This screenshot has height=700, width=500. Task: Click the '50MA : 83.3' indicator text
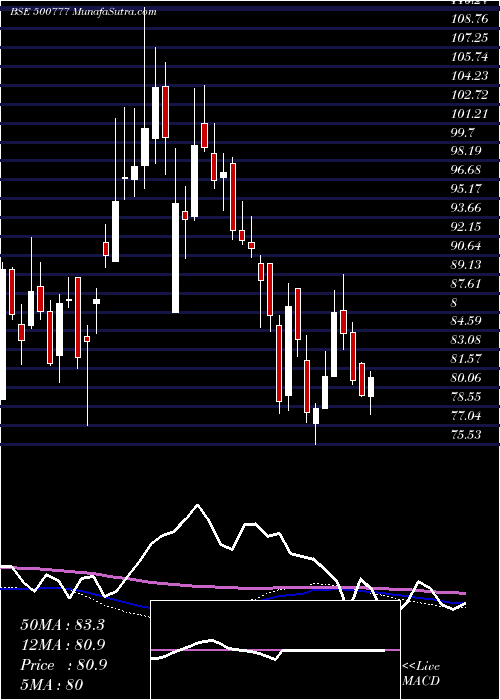[x=62, y=625]
